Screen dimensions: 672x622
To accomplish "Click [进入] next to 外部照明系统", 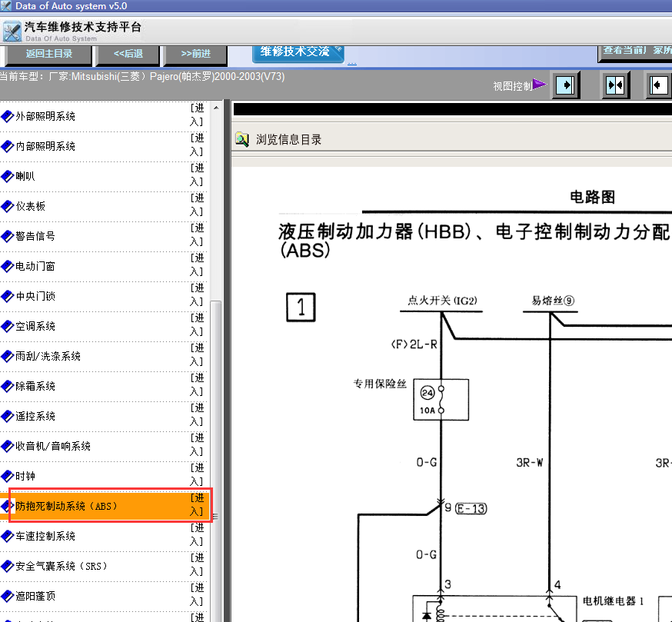I will pos(197,115).
